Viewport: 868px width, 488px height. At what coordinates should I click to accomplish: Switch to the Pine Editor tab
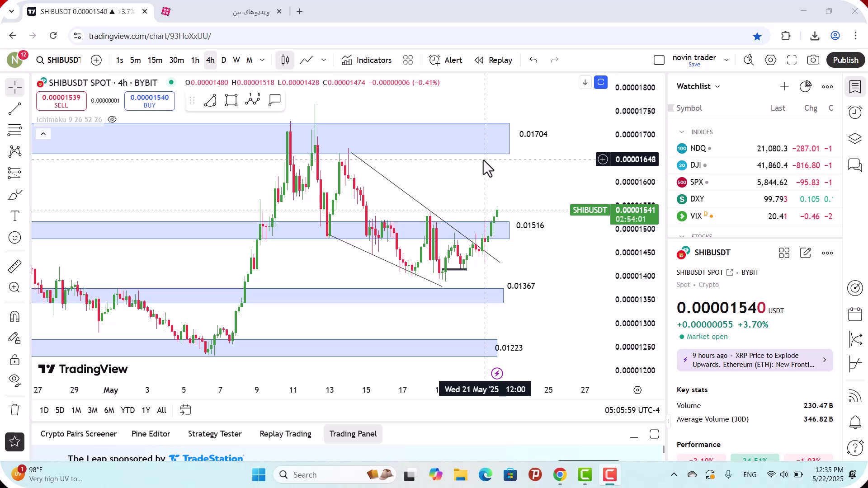(151, 434)
